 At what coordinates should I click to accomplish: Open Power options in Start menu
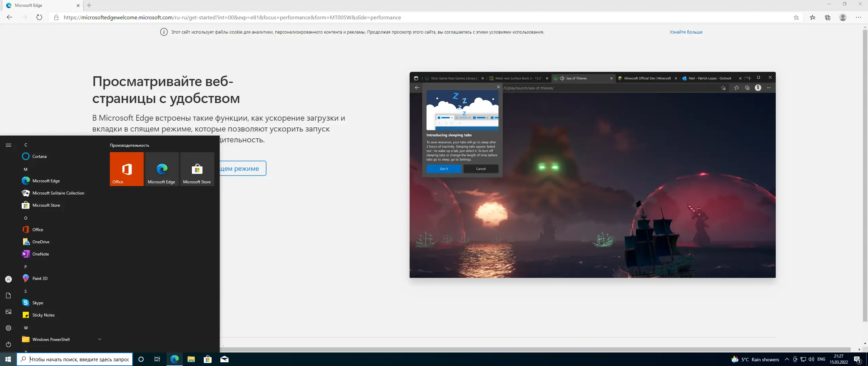(8, 344)
